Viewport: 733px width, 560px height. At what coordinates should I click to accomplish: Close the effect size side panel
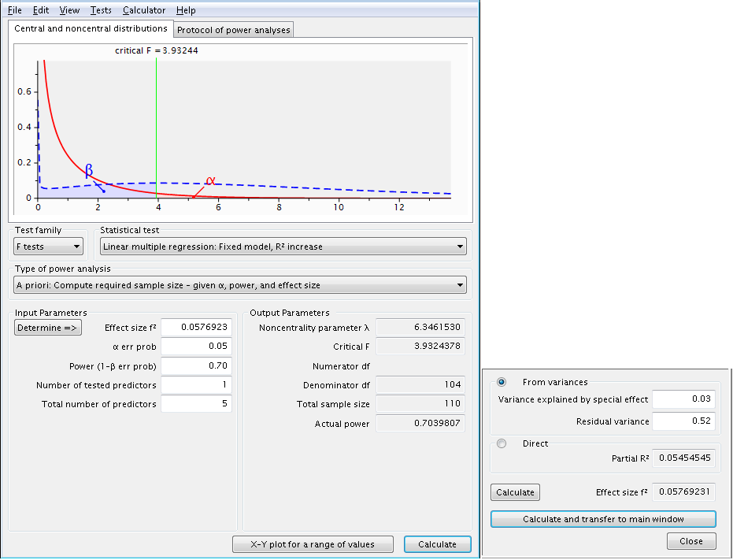click(x=691, y=541)
